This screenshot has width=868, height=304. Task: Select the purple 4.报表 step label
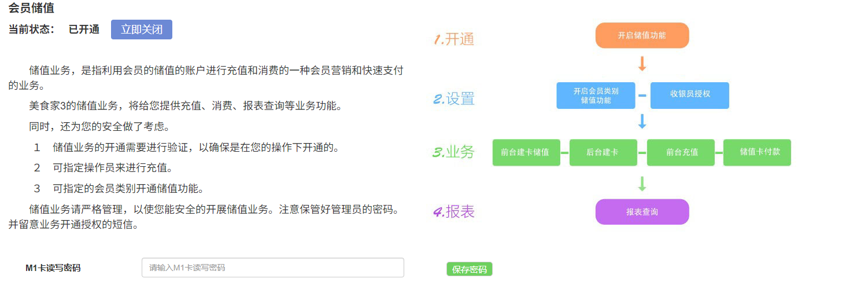(454, 212)
